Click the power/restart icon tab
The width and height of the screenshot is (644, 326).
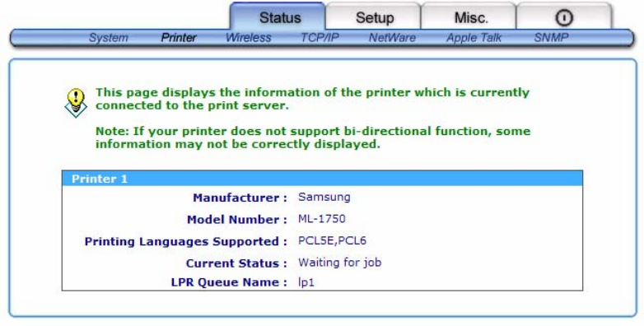coord(563,17)
